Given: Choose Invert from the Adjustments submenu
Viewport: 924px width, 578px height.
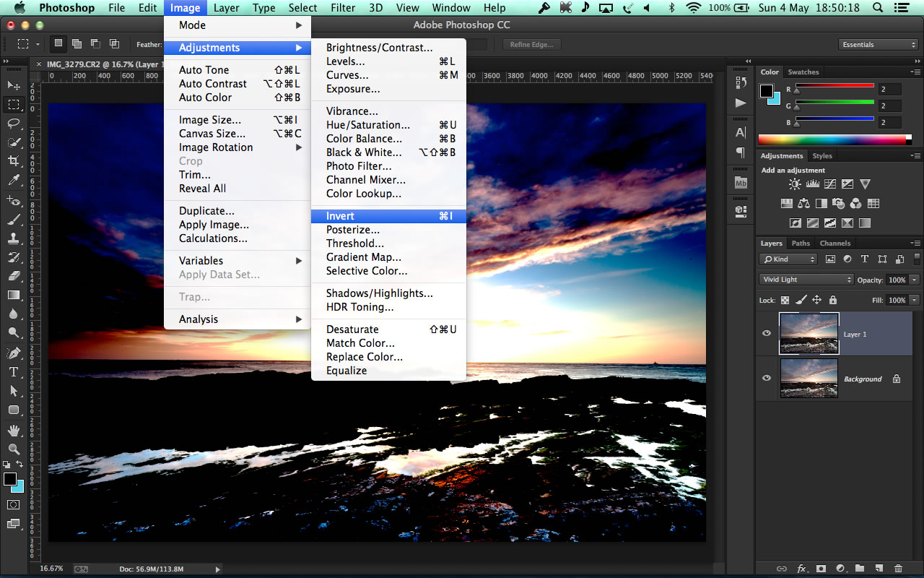Looking at the screenshot, I should click(x=340, y=216).
